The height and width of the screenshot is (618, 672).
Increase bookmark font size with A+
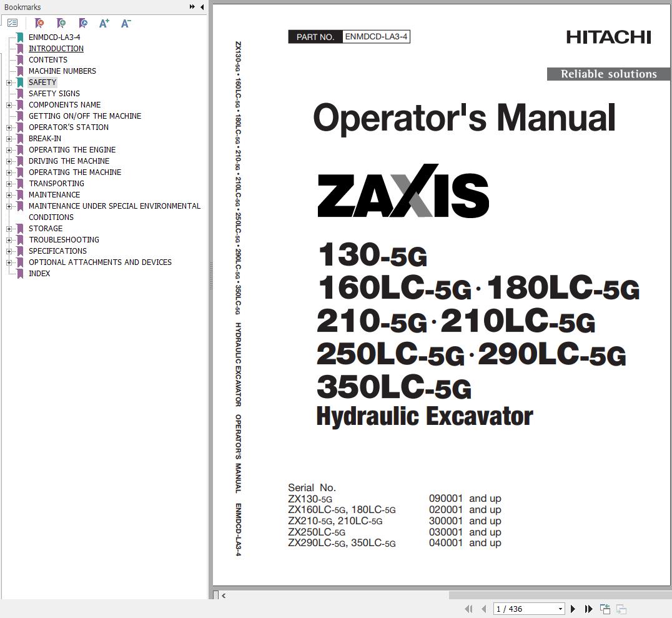(x=104, y=23)
